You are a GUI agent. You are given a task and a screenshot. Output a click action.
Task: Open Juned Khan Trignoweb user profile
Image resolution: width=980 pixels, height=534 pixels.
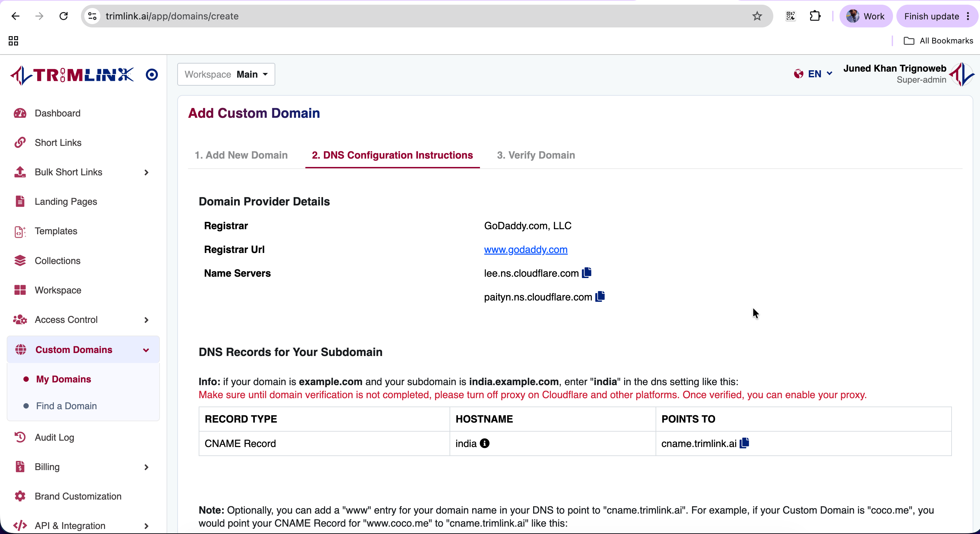[895, 74]
